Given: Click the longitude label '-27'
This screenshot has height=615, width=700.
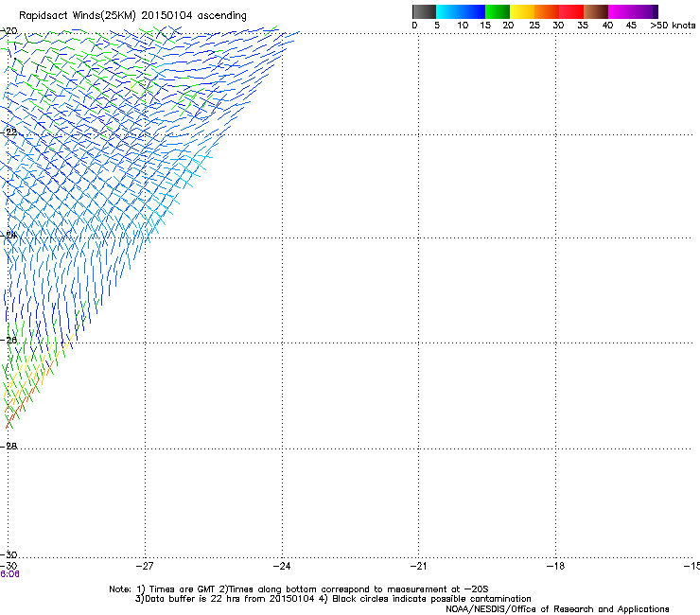Looking at the screenshot, I should [145, 567].
